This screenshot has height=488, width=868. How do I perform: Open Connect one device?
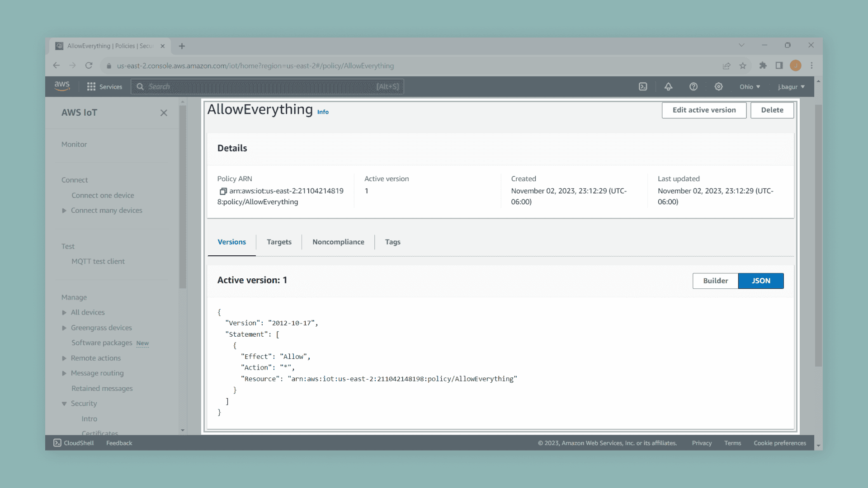(103, 196)
